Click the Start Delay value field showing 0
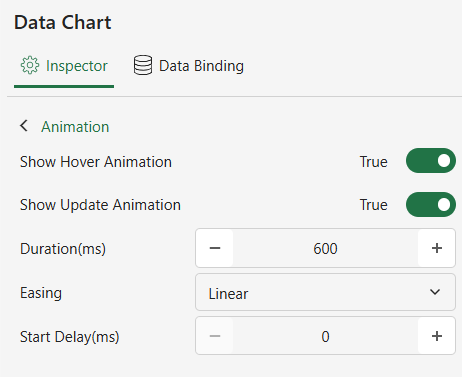Screen dimensions: 462x377 pyautogui.click(x=325, y=336)
